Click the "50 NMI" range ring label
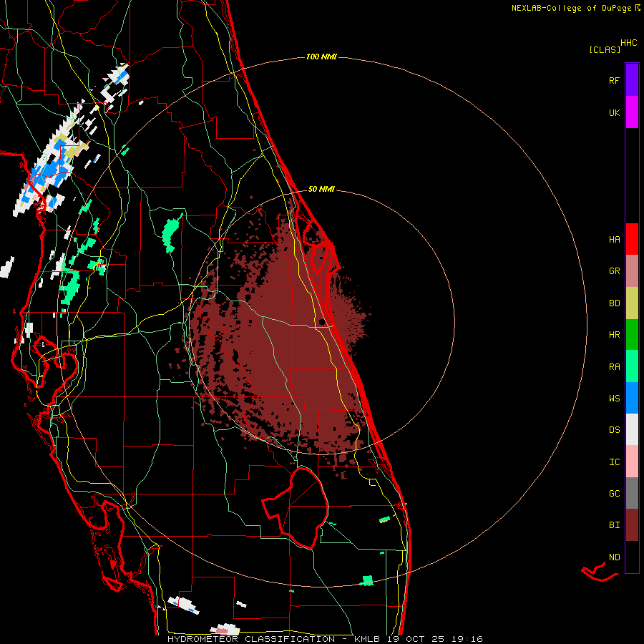 coord(321,189)
